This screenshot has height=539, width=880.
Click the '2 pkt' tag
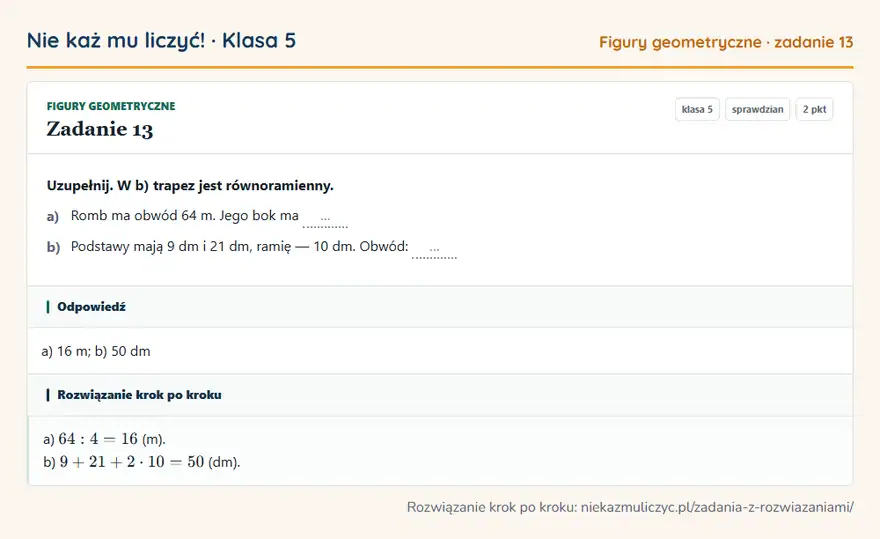pos(814,109)
